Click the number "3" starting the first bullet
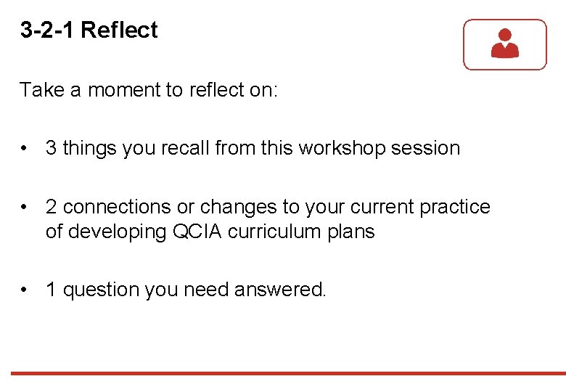 tap(51, 148)
